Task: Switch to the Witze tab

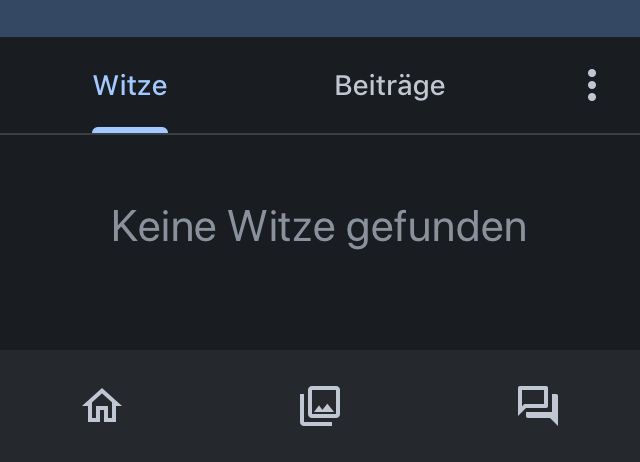Action: click(130, 86)
